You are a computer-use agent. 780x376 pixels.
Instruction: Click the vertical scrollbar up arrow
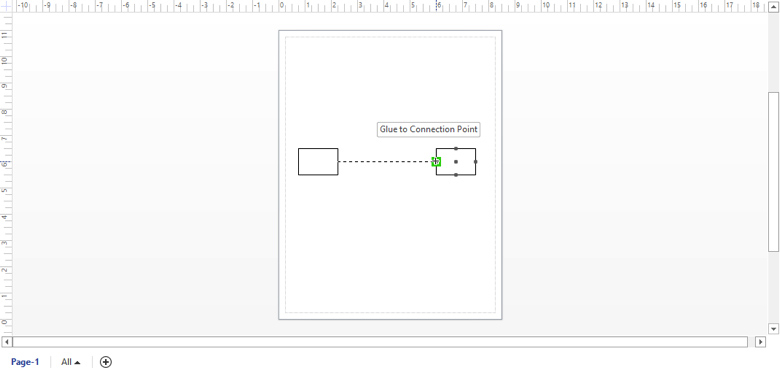[x=773, y=6]
